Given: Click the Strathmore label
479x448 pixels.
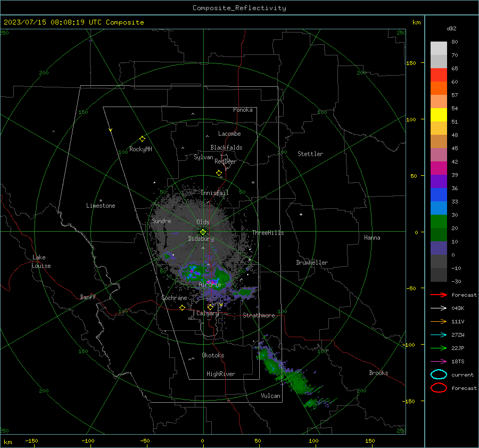Looking at the screenshot, I should click(x=259, y=315).
